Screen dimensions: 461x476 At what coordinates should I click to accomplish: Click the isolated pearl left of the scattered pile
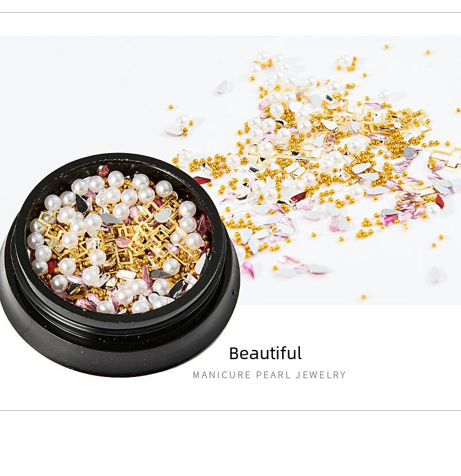click(182, 120)
